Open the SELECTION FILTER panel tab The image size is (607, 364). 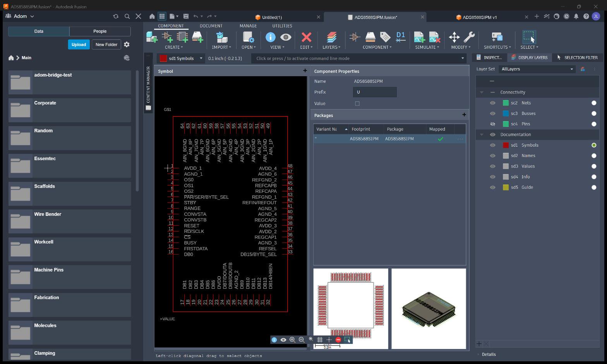pos(577,58)
